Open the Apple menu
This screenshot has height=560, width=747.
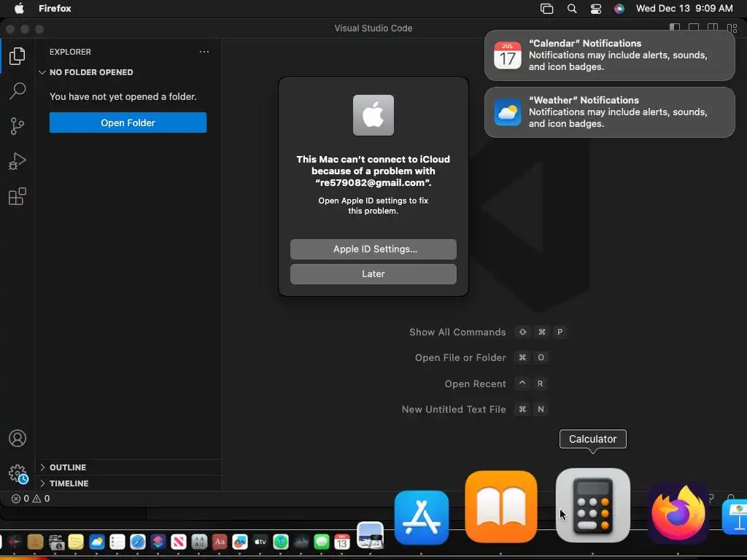pyautogui.click(x=19, y=8)
